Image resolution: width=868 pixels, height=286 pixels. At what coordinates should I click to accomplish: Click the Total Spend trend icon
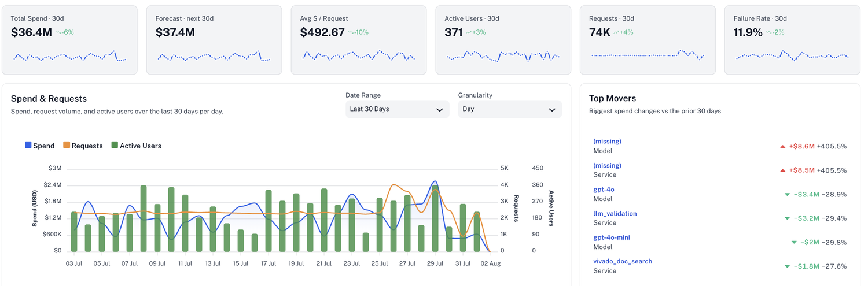[58, 32]
